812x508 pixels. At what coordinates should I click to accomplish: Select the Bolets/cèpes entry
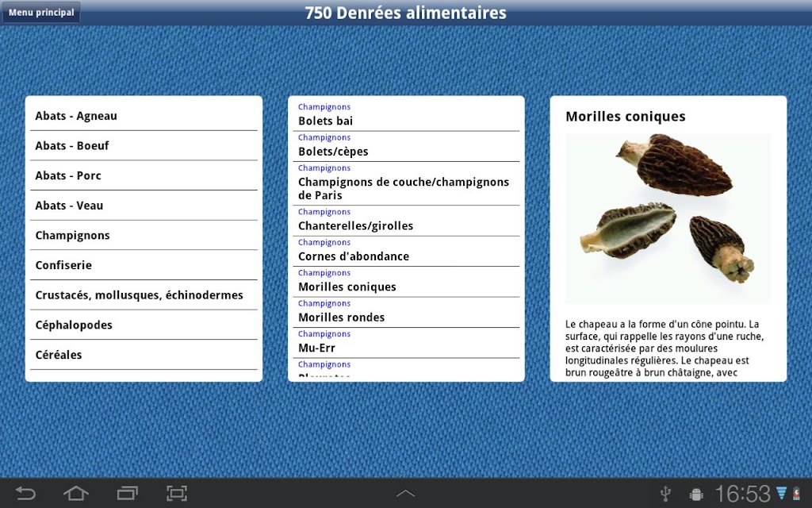coord(406,147)
